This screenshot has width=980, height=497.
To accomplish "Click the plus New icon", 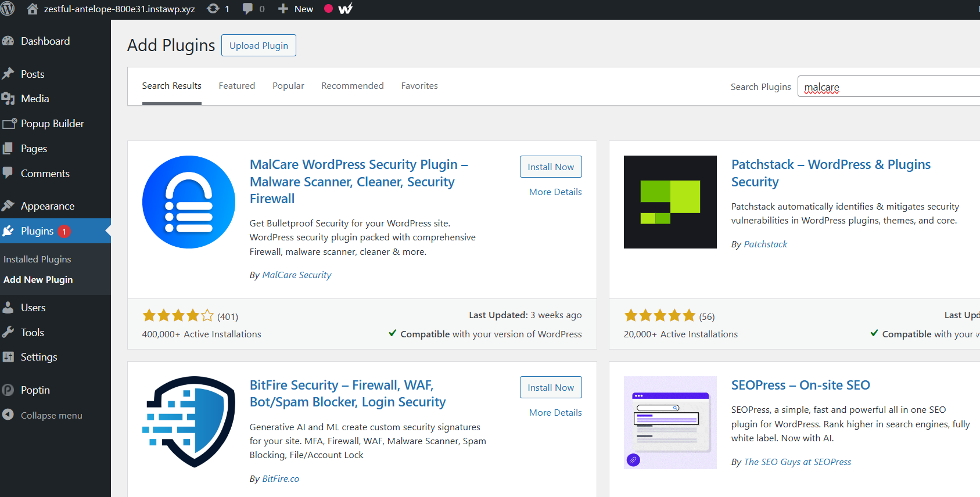I will 283,9.
